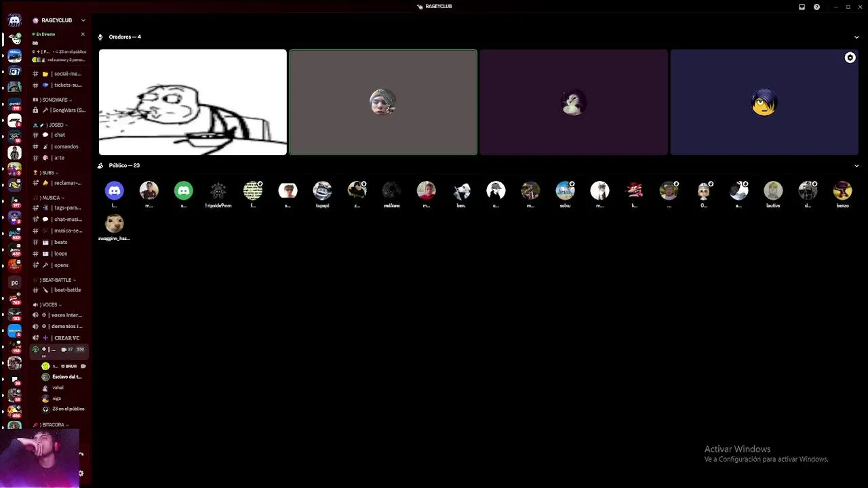
Task: Collapse the VOCES category
Action: click(x=47, y=304)
